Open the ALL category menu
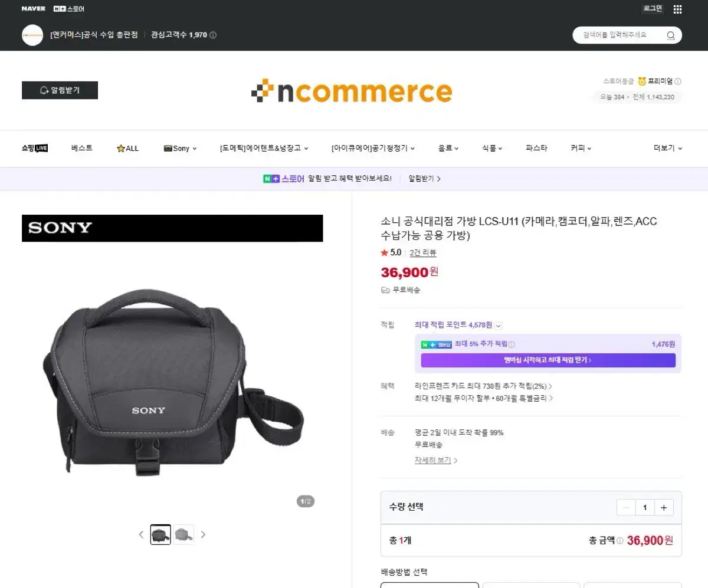708x588 pixels. [127, 148]
